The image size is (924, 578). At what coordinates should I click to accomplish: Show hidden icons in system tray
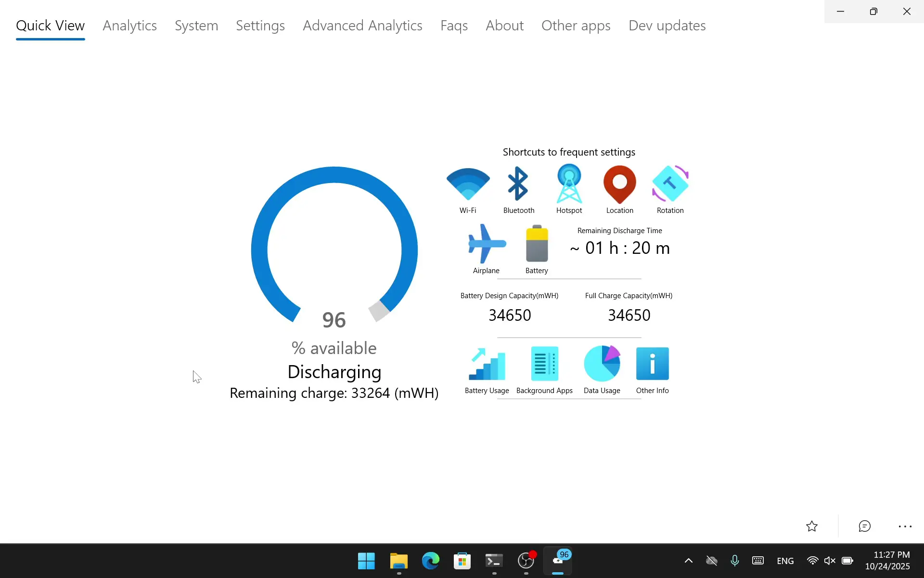coord(688,561)
